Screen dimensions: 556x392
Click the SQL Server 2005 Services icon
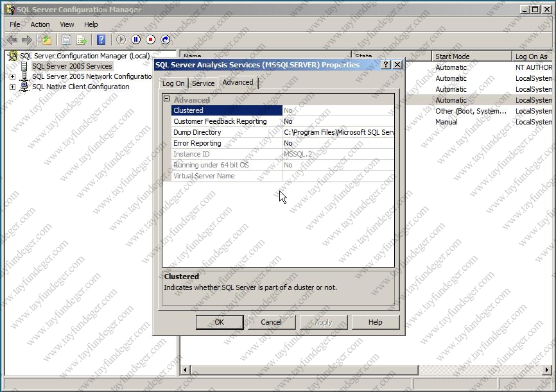click(24, 66)
